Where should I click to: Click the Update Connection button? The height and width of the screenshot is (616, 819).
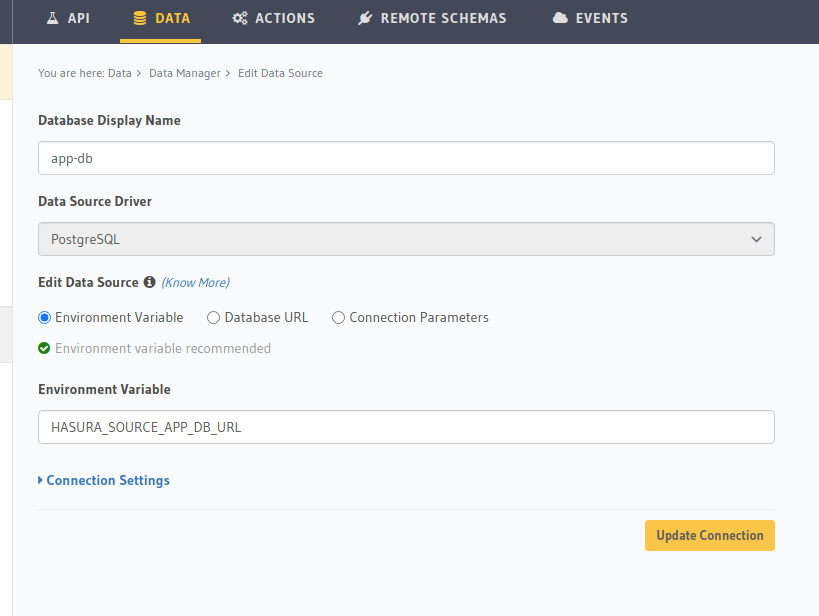709,536
